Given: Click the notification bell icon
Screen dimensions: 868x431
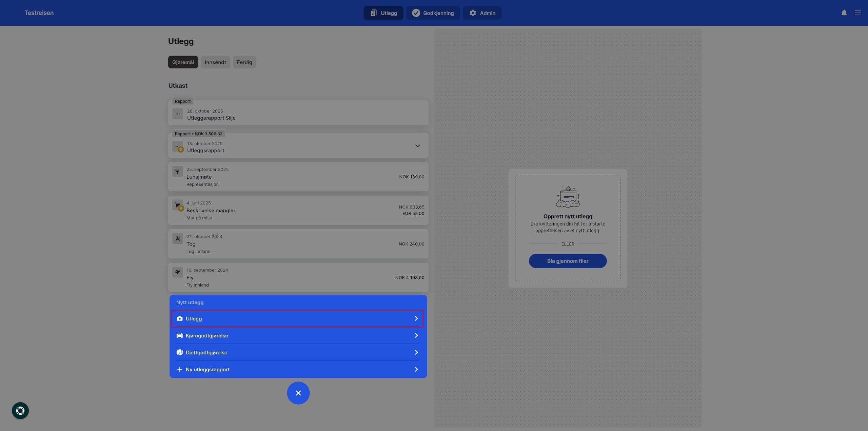Looking at the screenshot, I should 844,13.
